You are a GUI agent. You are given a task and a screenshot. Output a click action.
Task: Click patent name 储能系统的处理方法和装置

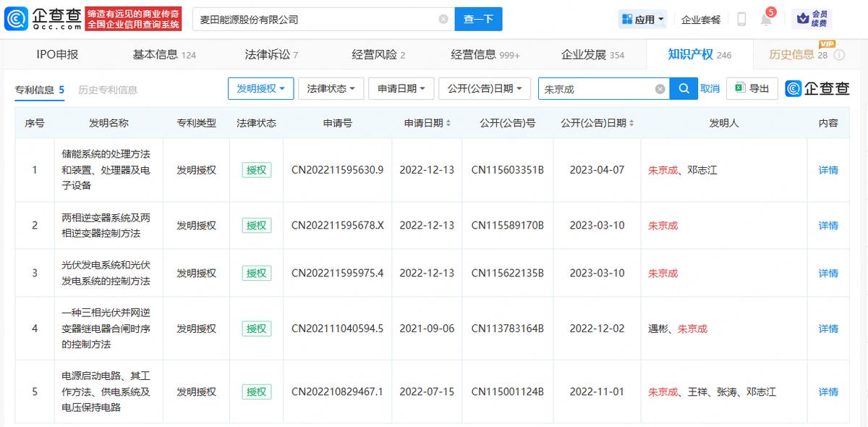click(x=106, y=170)
